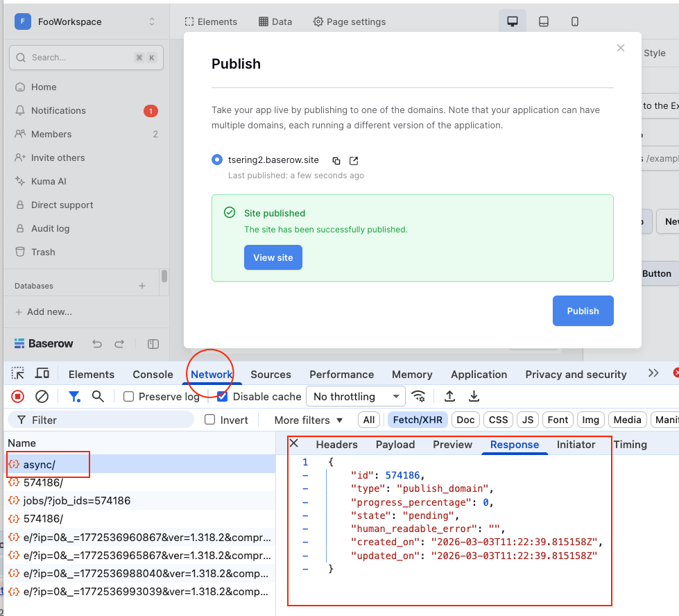Click the Baserow undo arrow icon
679x616 pixels.
[97, 344]
